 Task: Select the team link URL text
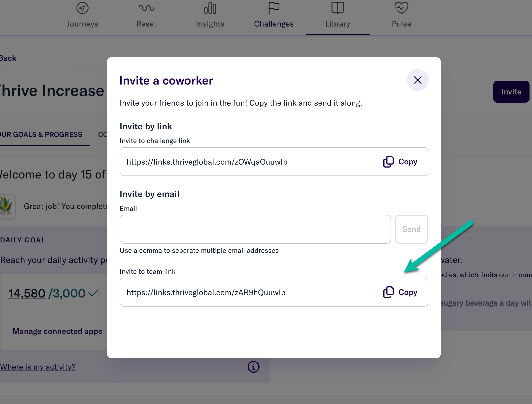(x=206, y=292)
